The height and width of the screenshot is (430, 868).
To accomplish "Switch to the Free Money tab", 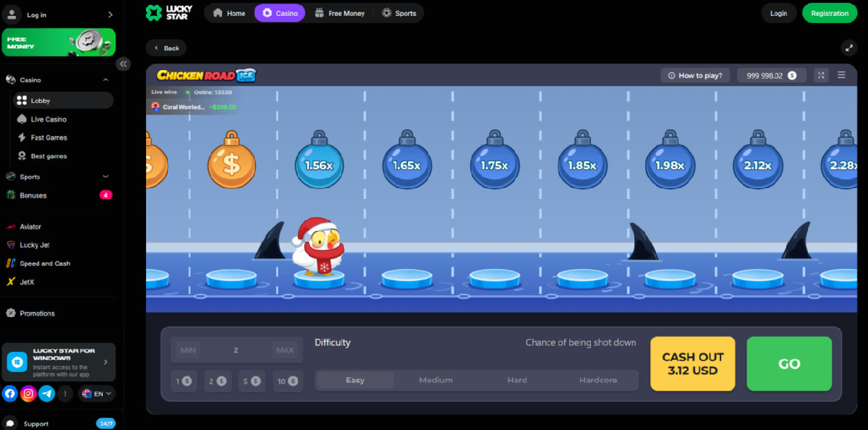I will tap(341, 12).
